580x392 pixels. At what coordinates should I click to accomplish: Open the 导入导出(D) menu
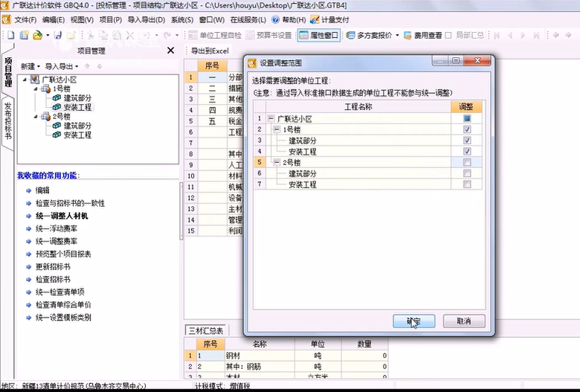coord(146,19)
